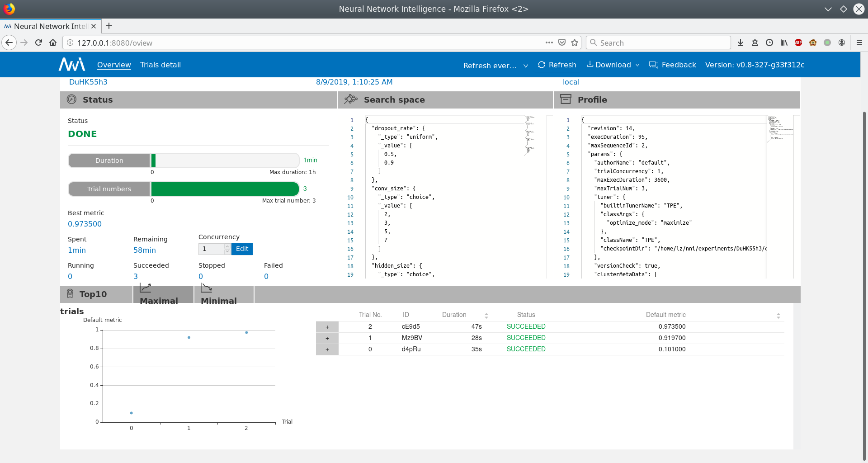
Task: Expand trial Mz9BV row details
Action: [327, 338]
